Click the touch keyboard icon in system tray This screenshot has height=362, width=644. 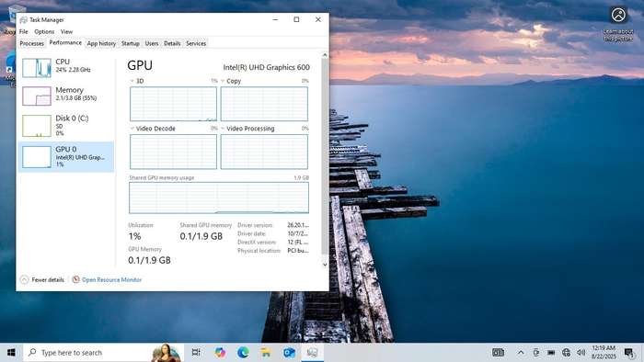(x=498, y=352)
